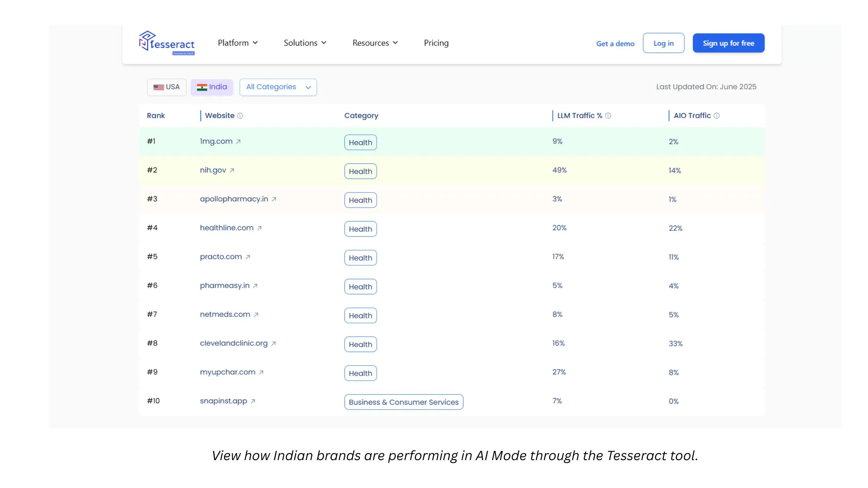
Task: Open the nih.gov website link
Action: pos(213,170)
